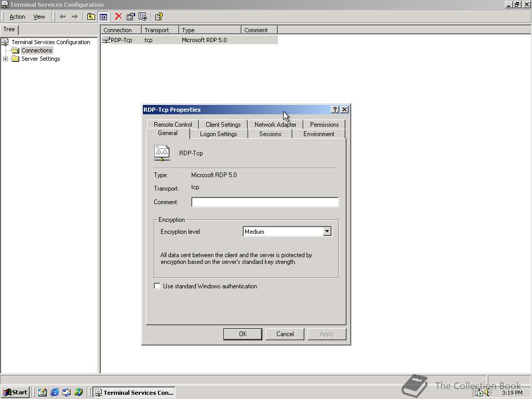Open Properties toolbar icon

pos(130,17)
